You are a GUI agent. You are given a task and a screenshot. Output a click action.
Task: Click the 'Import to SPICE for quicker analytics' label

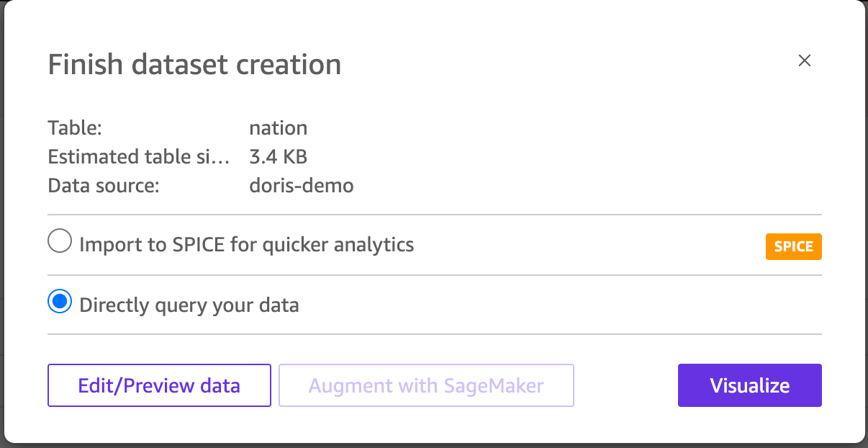(246, 245)
